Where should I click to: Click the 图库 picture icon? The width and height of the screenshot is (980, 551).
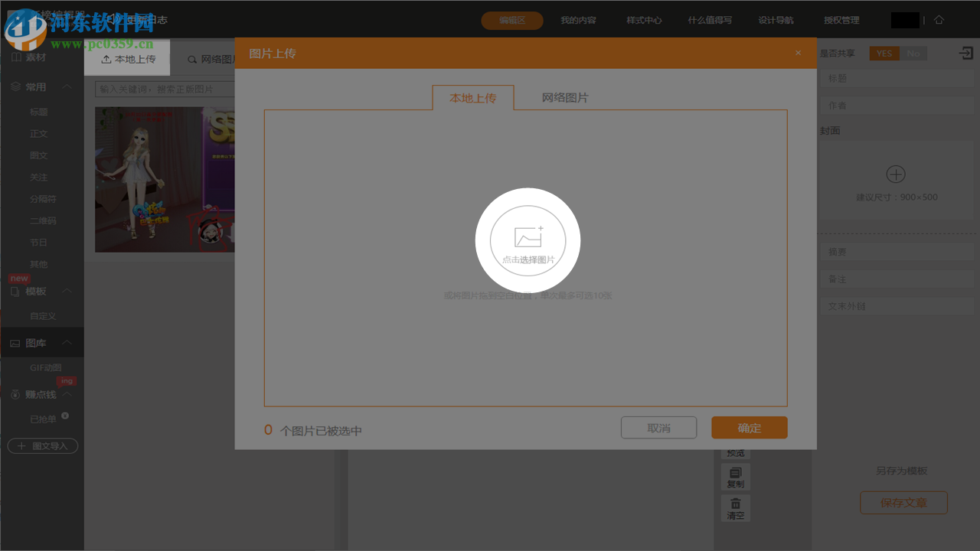point(15,344)
